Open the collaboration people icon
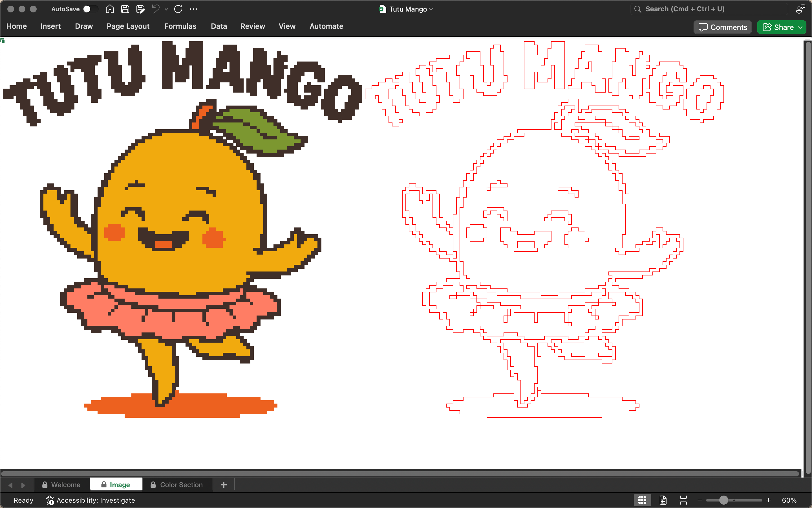The height and width of the screenshot is (508, 812). point(800,9)
